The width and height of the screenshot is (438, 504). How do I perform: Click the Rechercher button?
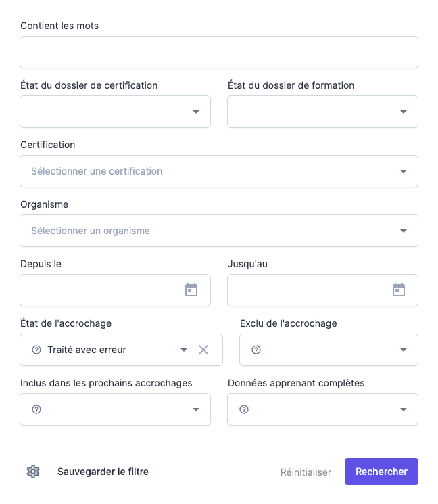381,472
